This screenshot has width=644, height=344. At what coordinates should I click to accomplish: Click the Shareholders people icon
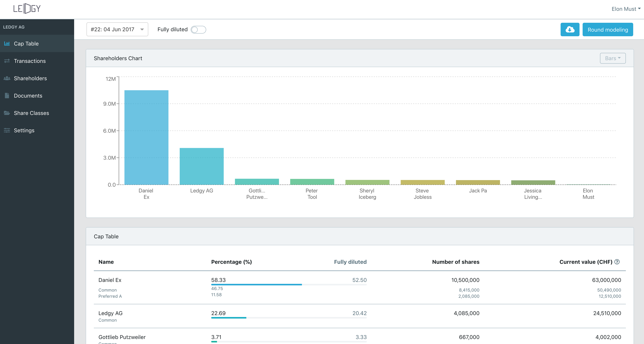(x=7, y=78)
